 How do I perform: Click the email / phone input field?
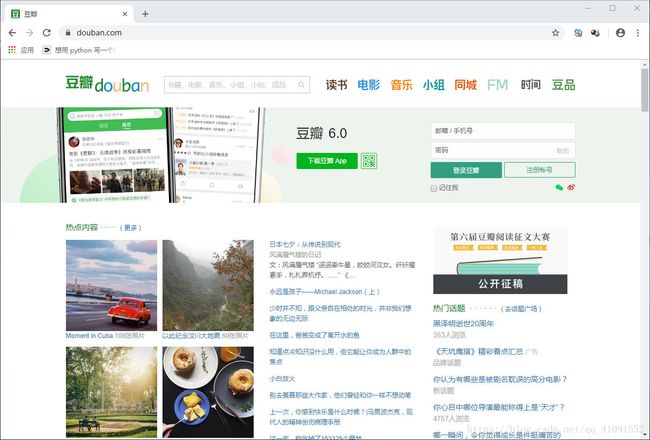[x=503, y=131]
